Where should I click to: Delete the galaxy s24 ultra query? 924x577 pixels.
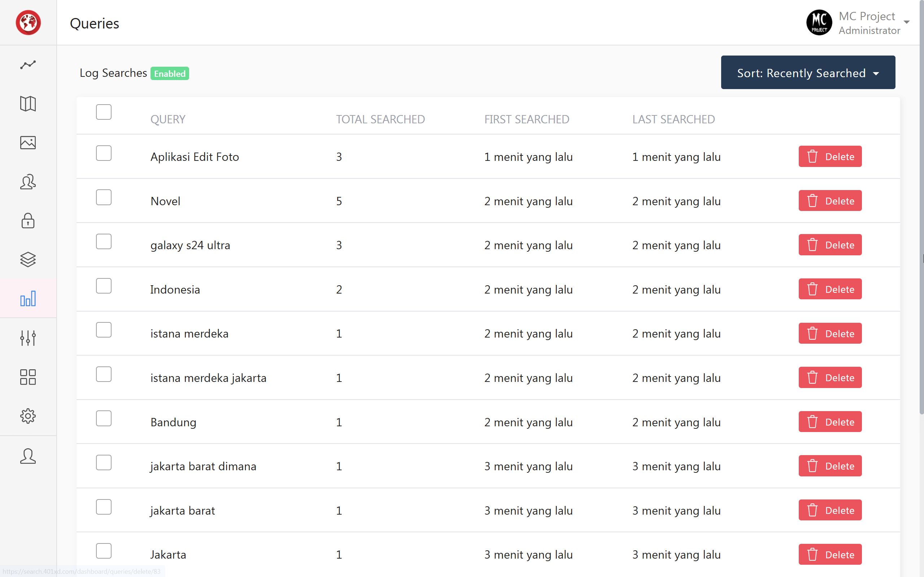[x=830, y=245]
